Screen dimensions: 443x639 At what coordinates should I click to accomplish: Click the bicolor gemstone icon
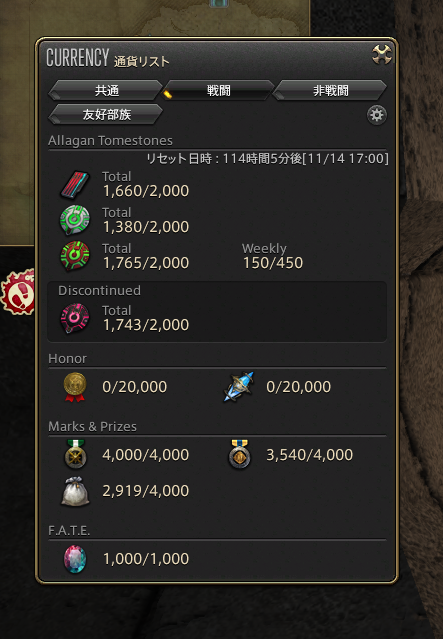pyautogui.click(x=75, y=559)
